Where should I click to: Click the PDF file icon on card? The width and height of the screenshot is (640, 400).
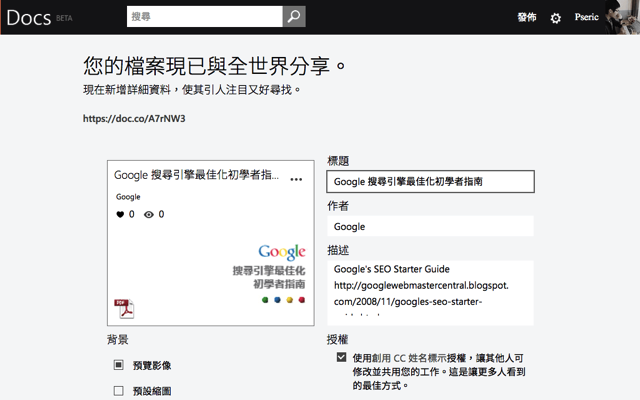124,309
